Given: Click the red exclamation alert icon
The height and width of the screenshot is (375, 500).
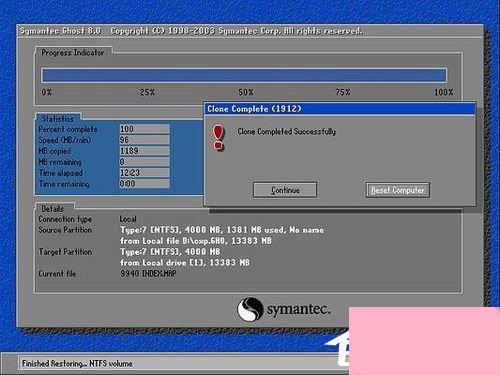Looking at the screenshot, I should tap(218, 138).
